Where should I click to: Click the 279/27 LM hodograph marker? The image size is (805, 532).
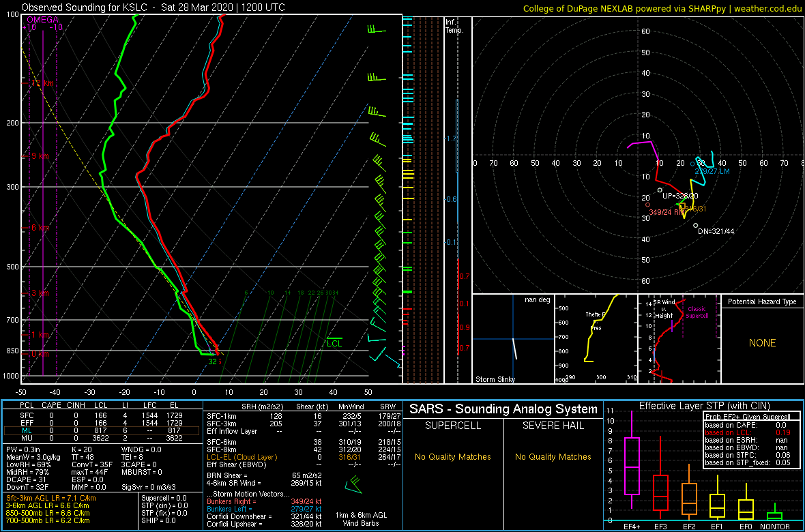point(712,171)
